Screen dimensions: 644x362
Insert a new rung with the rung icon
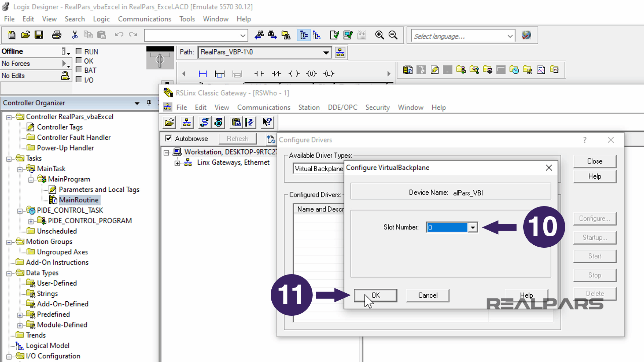[203, 74]
